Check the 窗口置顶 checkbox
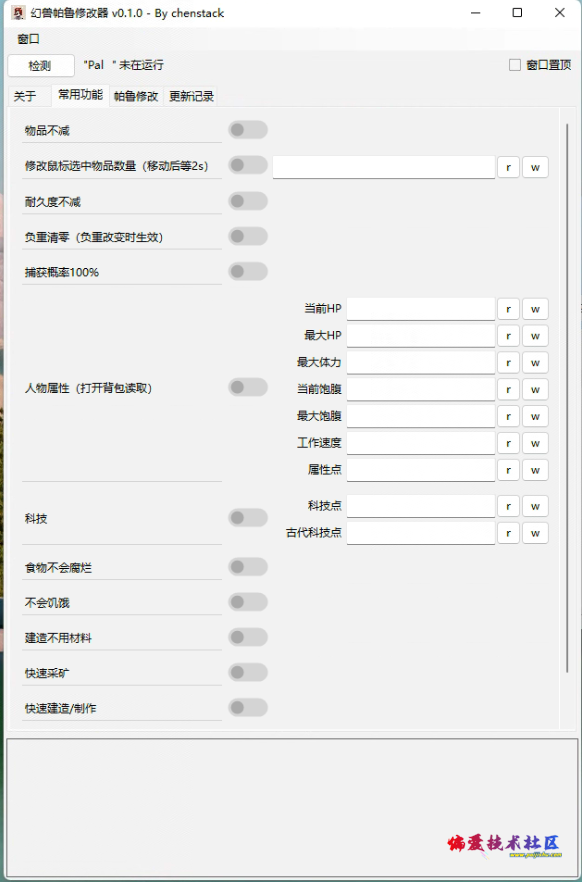582x882 pixels. click(x=515, y=65)
